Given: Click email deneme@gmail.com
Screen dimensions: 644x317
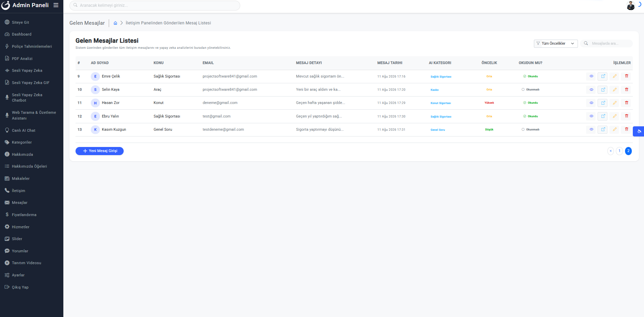Looking at the screenshot, I should (x=220, y=103).
